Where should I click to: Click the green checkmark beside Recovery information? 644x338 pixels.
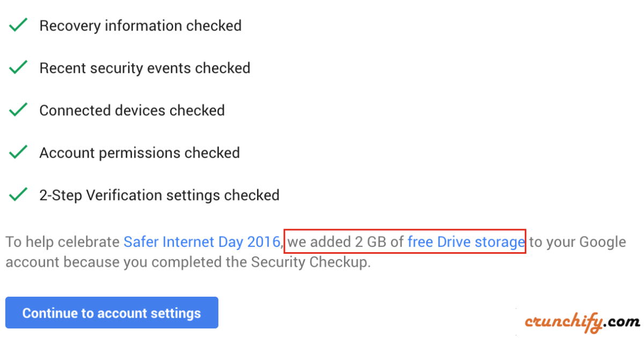click(x=19, y=25)
